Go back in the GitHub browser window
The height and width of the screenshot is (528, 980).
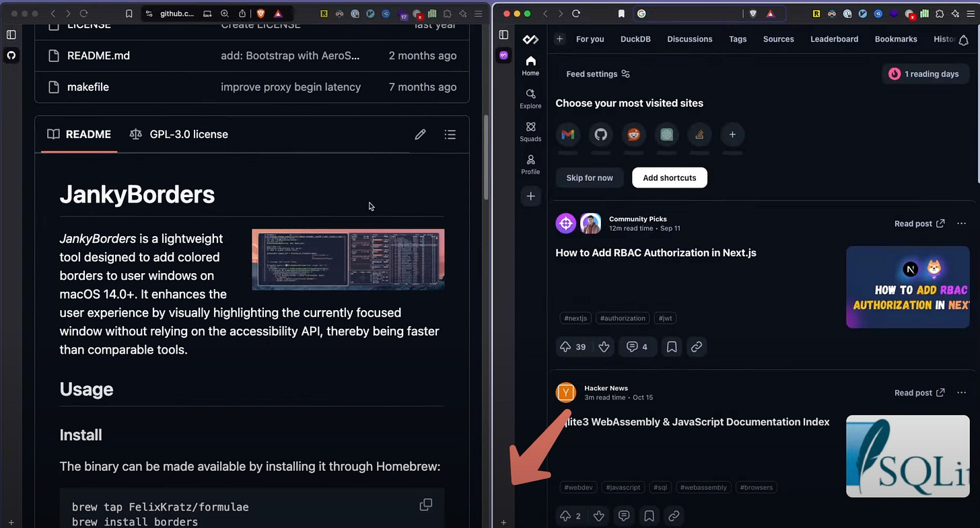point(53,13)
